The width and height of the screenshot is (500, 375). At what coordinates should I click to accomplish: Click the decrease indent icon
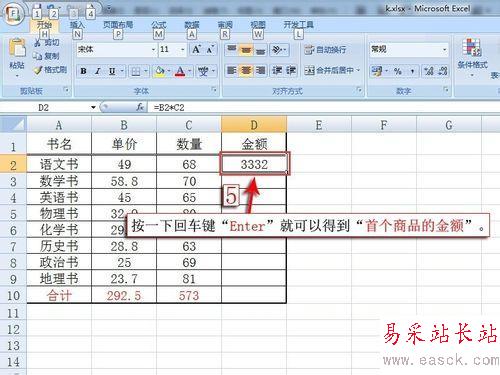[277, 71]
